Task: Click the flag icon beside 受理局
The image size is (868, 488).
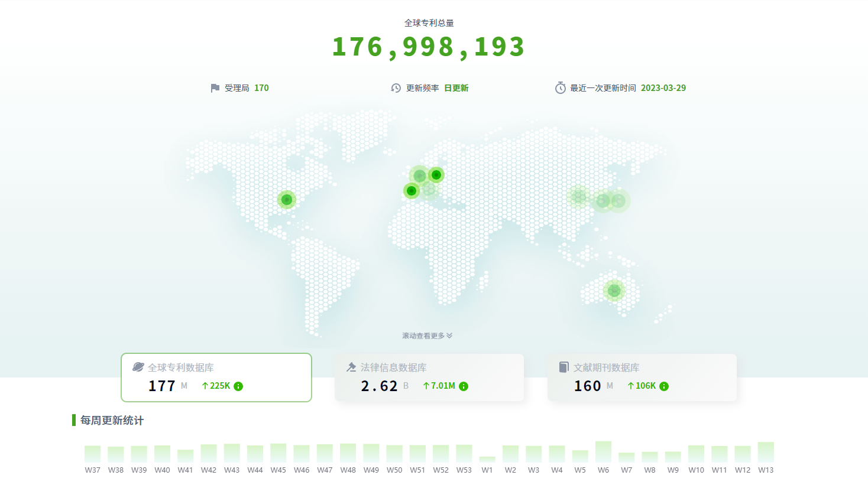Action: tap(215, 88)
